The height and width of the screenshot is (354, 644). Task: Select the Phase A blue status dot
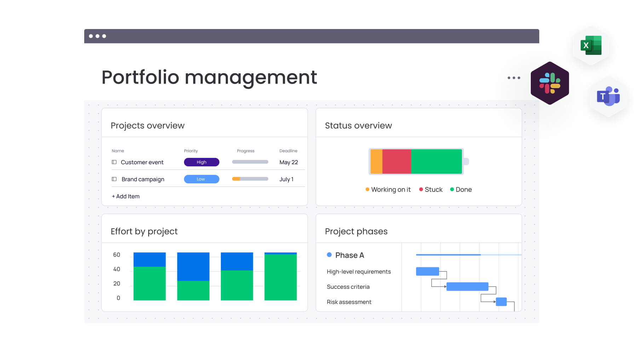(x=329, y=255)
